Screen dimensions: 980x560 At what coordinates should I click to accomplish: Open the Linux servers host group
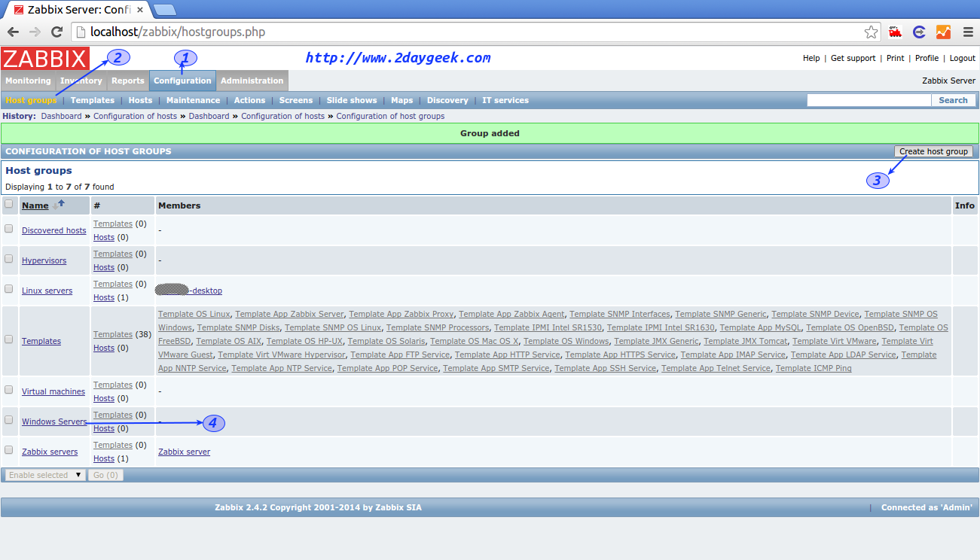coord(47,291)
